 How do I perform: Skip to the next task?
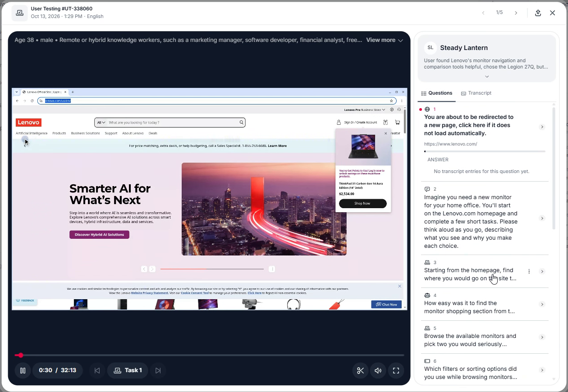pyautogui.click(x=158, y=370)
